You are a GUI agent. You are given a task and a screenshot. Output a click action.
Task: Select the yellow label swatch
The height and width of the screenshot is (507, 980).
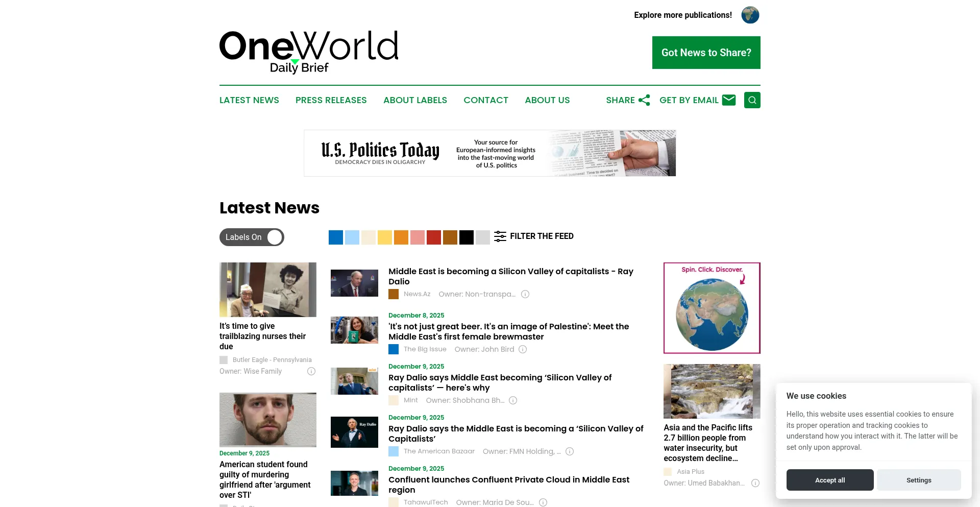385,237
